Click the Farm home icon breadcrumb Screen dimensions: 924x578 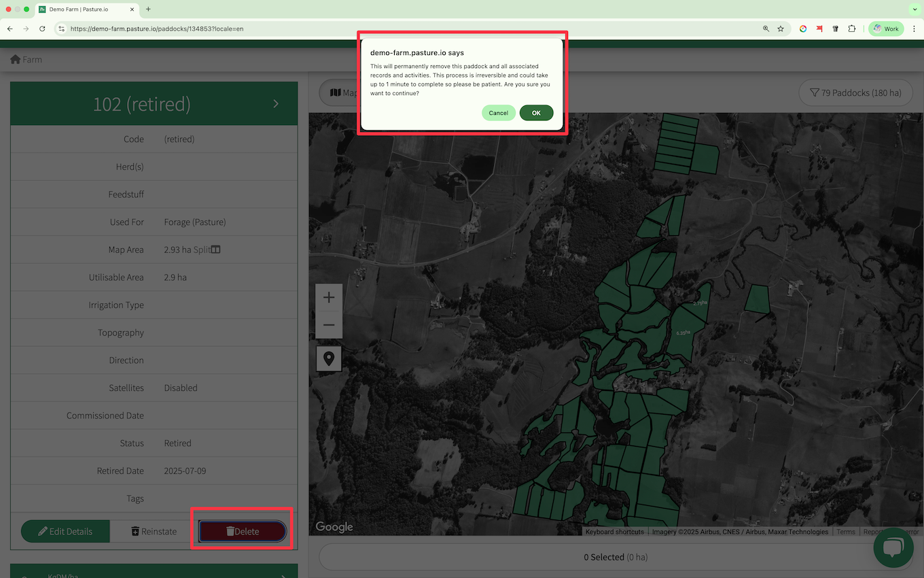coord(15,59)
